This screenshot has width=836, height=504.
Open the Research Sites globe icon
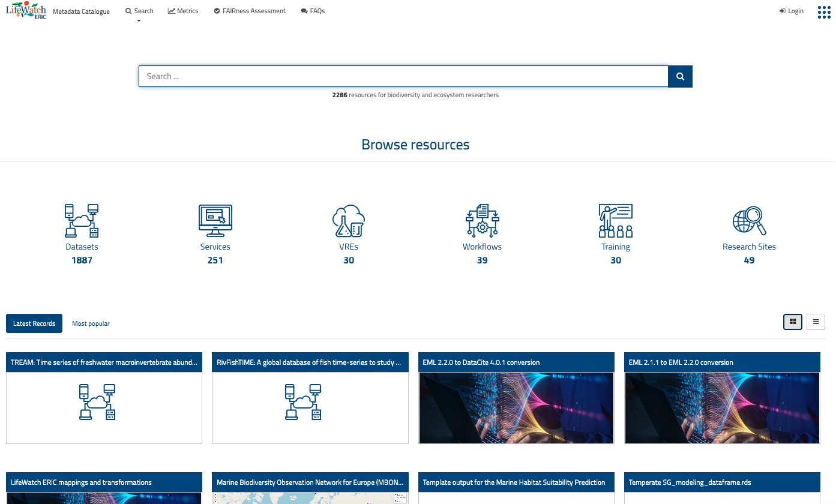[x=749, y=221]
